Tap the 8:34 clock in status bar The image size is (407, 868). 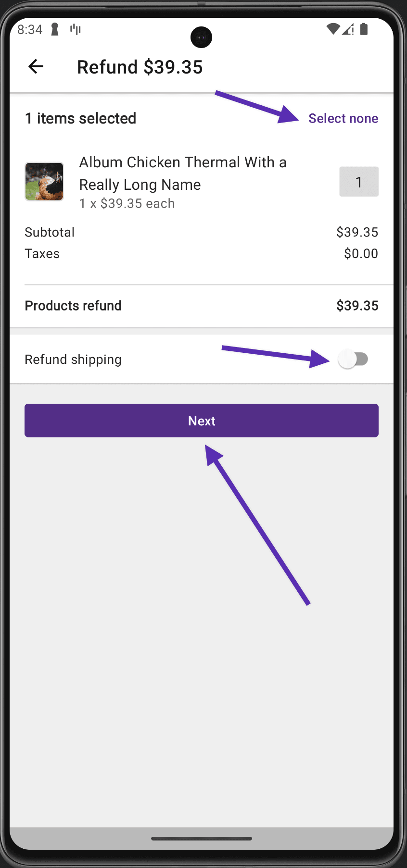(x=30, y=30)
